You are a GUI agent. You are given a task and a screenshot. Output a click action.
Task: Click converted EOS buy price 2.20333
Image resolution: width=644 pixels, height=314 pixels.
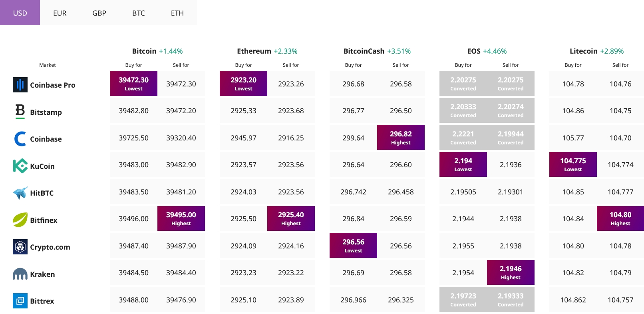(463, 110)
